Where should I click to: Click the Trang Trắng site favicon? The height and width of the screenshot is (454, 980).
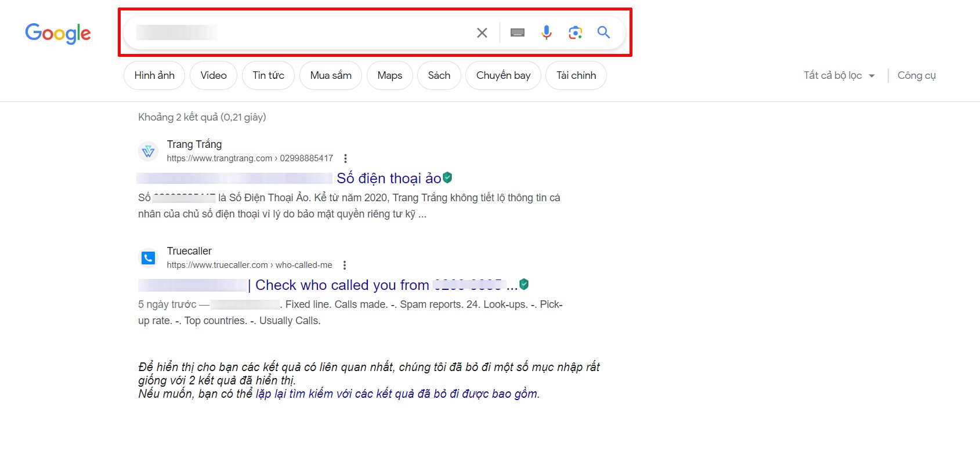149,151
